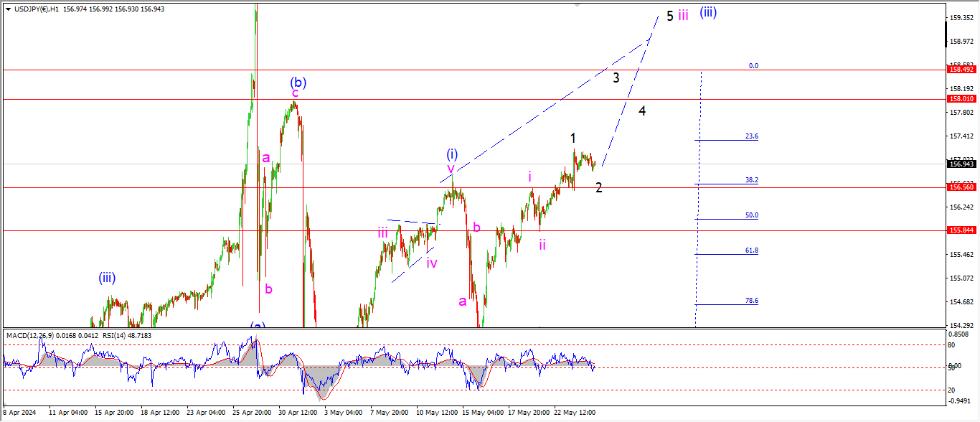Select the black wave 5 label
Viewport: 980px width, 422px height.
tap(670, 16)
